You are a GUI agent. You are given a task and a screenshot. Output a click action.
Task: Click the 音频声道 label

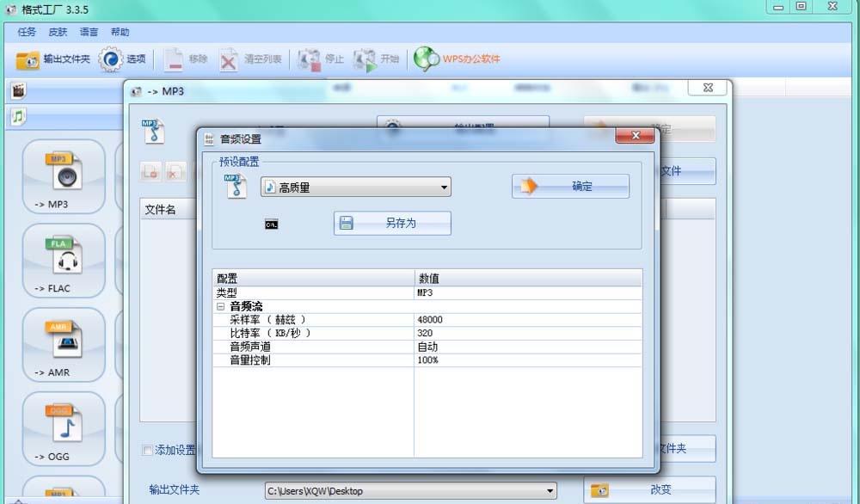[x=250, y=347]
